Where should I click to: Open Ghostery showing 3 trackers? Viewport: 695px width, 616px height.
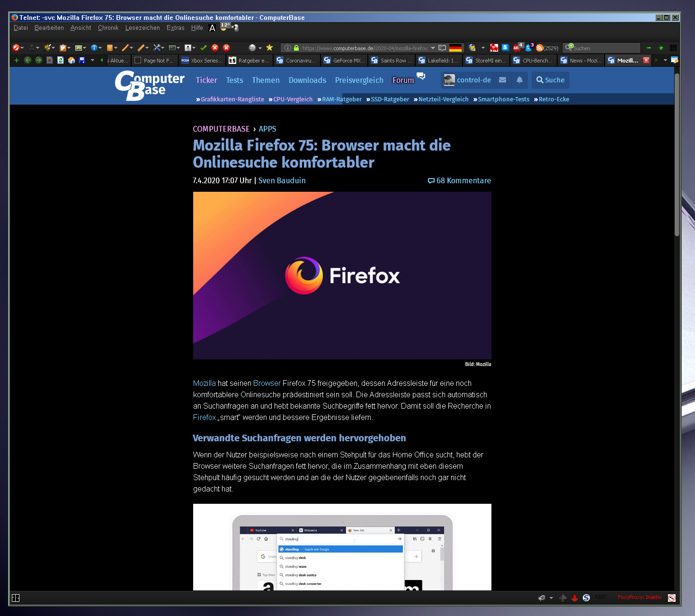(x=528, y=48)
